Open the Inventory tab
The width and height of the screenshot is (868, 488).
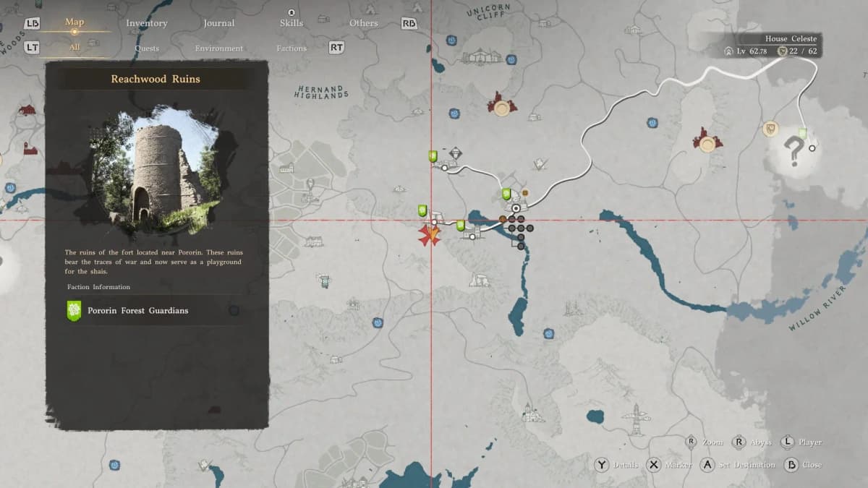(147, 23)
